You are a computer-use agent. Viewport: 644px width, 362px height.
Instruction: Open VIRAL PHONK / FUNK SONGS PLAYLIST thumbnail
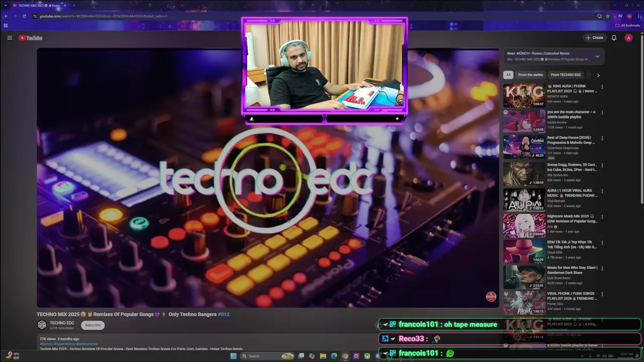524,303
